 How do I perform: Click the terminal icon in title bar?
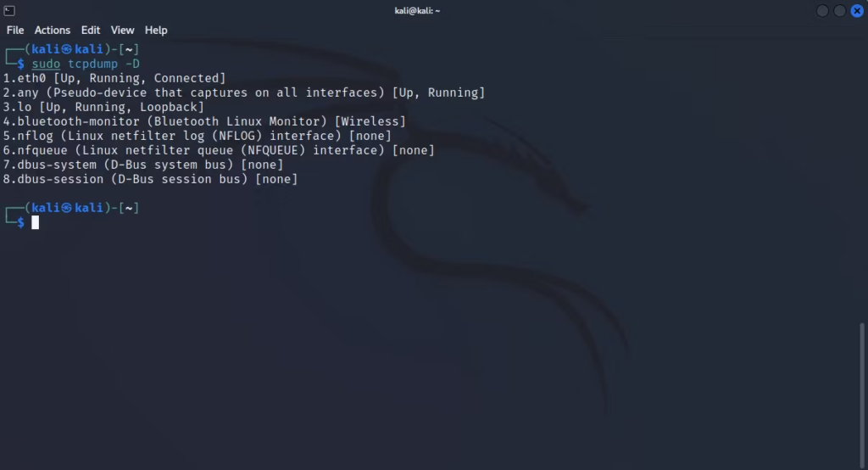pos(8,10)
